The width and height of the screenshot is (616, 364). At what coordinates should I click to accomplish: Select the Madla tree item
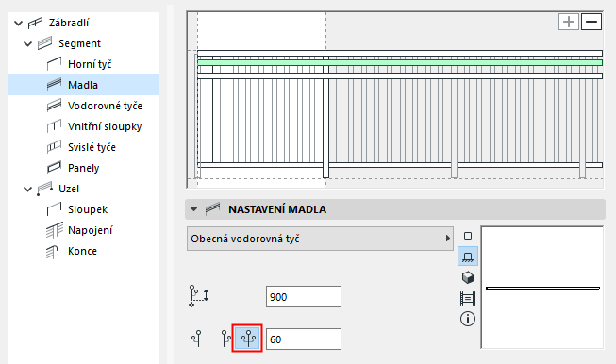[x=83, y=85]
